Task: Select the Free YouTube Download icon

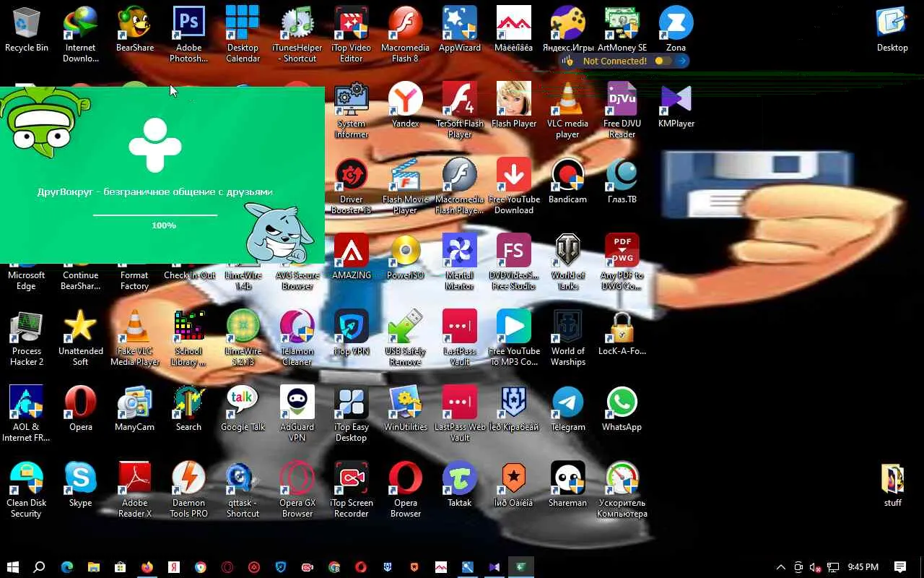Action: click(x=514, y=186)
